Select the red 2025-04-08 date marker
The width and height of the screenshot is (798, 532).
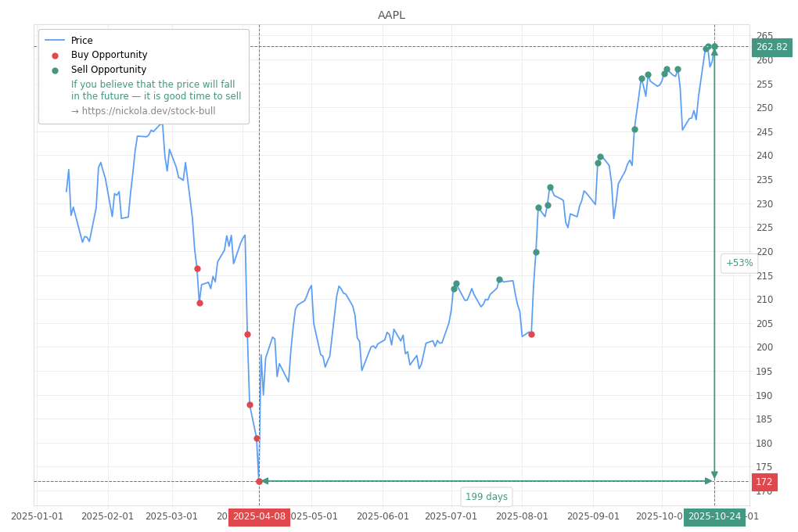tap(259, 517)
